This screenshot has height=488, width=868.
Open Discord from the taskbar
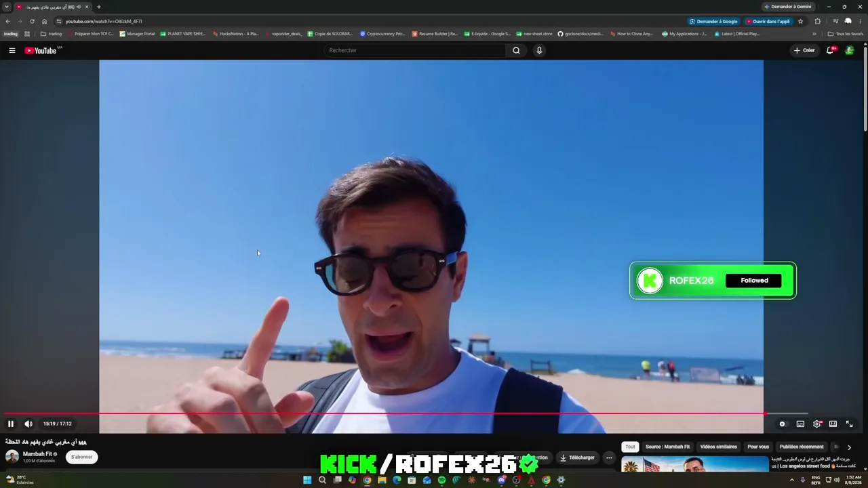coord(501,480)
